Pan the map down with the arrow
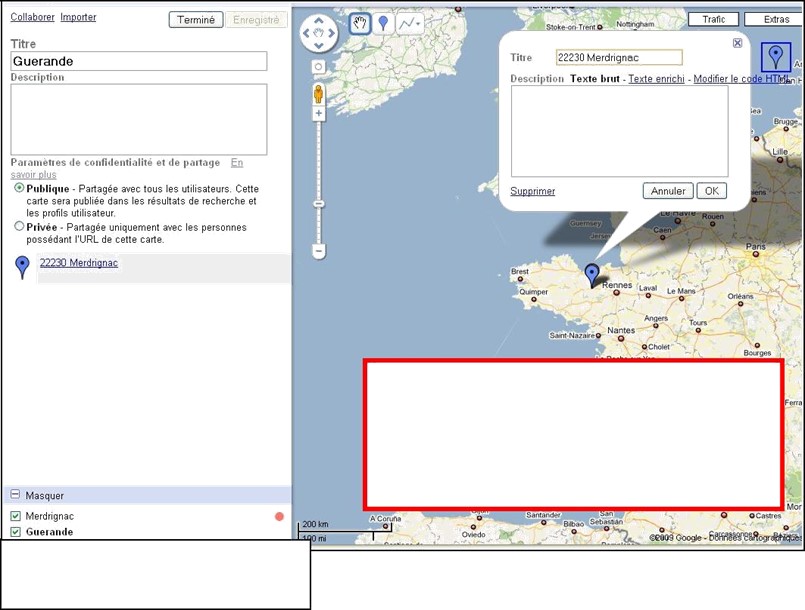The height and width of the screenshot is (610, 805). point(319,46)
